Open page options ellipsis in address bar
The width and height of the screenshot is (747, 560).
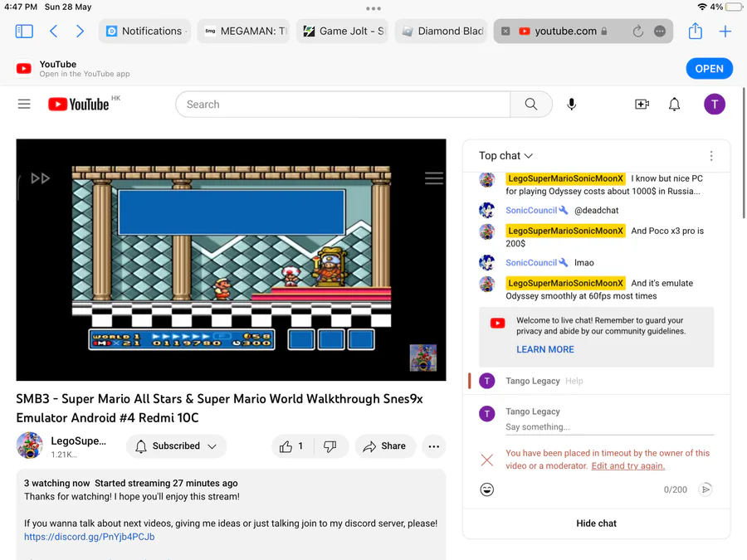coord(660,32)
